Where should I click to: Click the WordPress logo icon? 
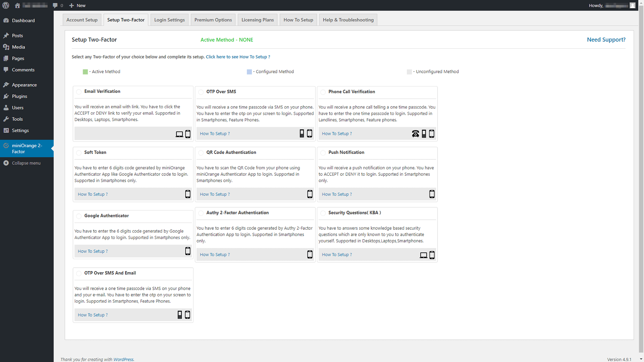coord(6,5)
